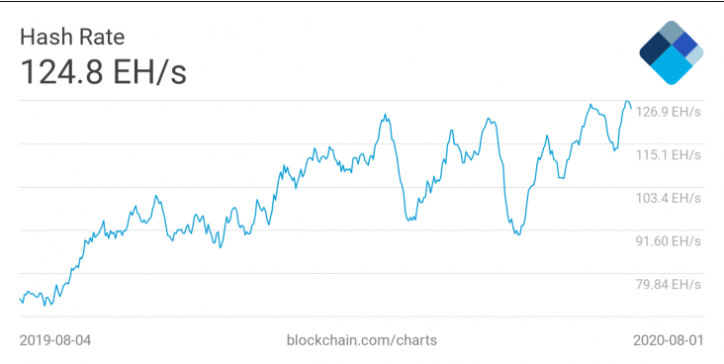Click the Hash Rate title
Image resolution: width=724 pixels, height=364 pixels.
pyautogui.click(x=72, y=37)
